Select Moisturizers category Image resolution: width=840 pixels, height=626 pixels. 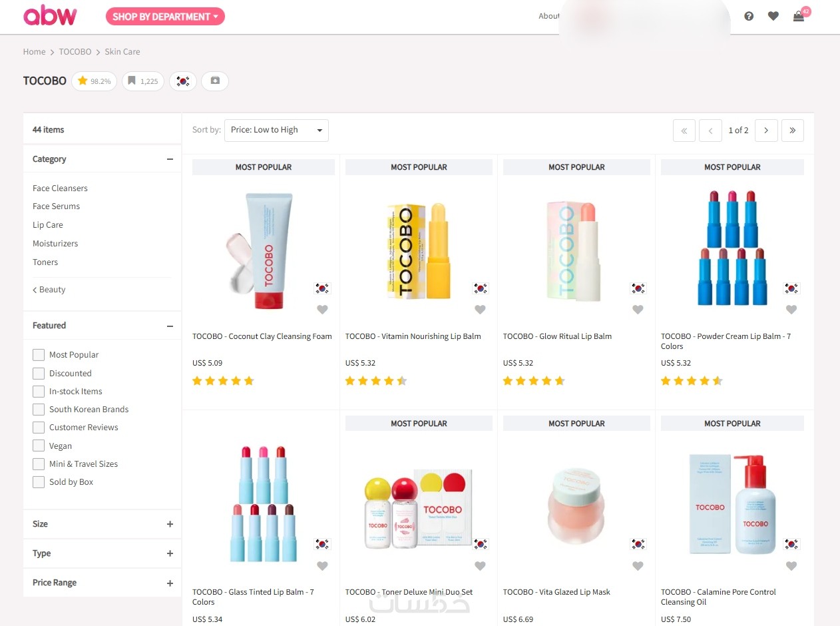55,244
